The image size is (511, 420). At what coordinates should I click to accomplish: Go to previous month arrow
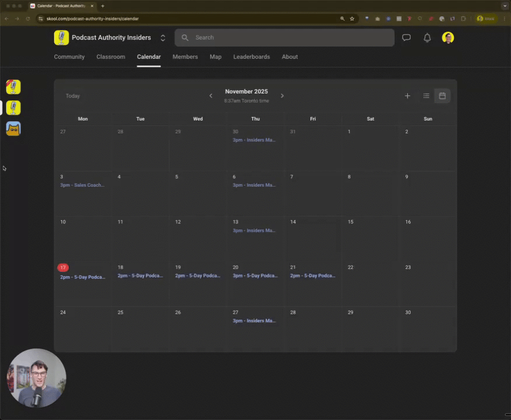[211, 96]
